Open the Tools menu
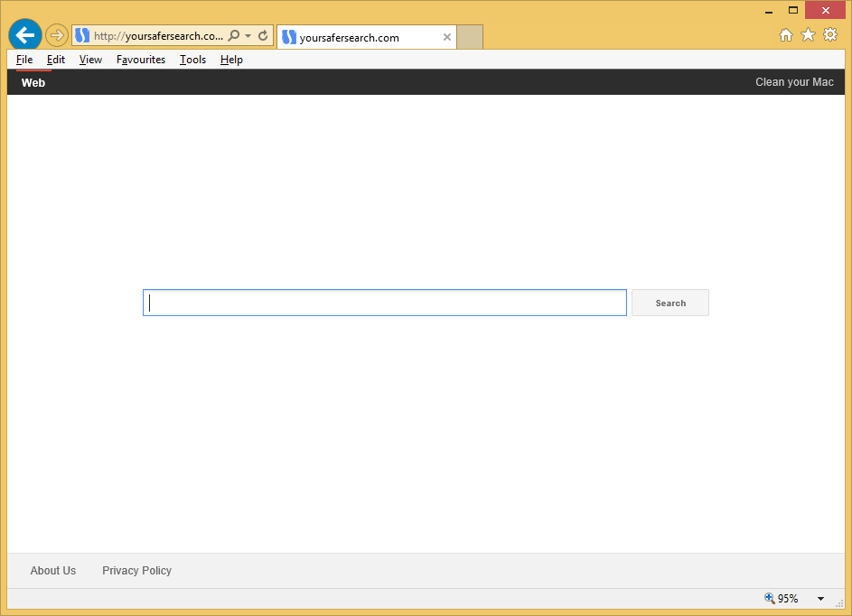Screen dimensions: 852x616 pos(192,60)
